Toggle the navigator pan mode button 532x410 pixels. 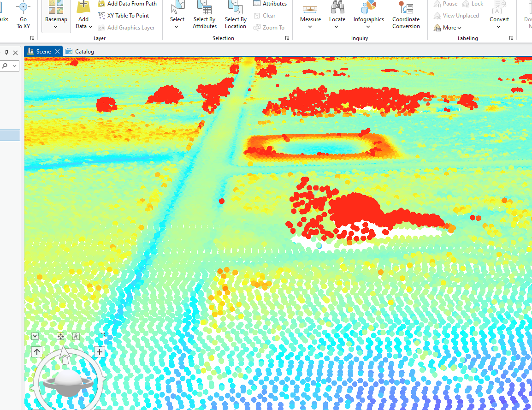pos(60,336)
